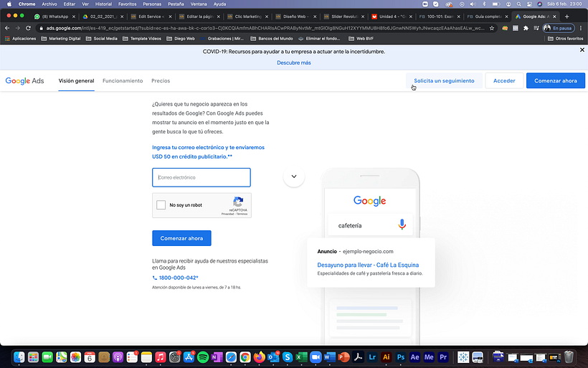Open the 'Bancos del Mundo' bookmarks folder
588x368 pixels.
[272, 39]
